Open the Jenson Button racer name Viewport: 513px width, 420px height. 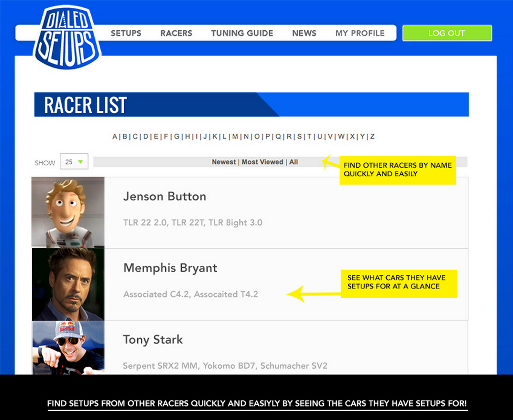pos(165,196)
